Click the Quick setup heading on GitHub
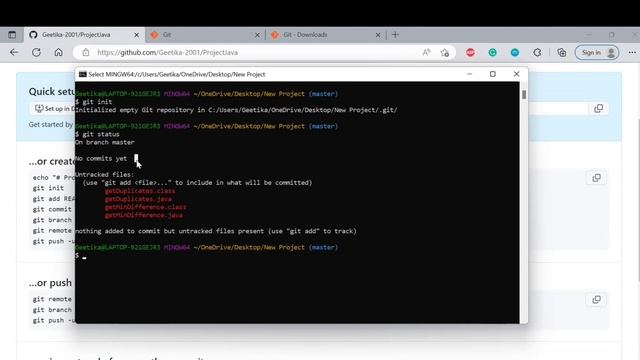This screenshot has width=640, height=360. coord(51,91)
